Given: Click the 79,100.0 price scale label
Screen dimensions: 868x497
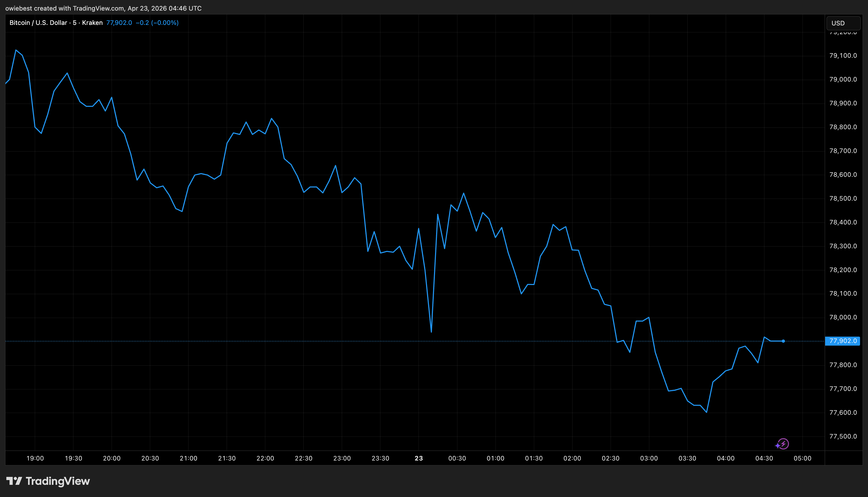Looking at the screenshot, I should point(843,56).
